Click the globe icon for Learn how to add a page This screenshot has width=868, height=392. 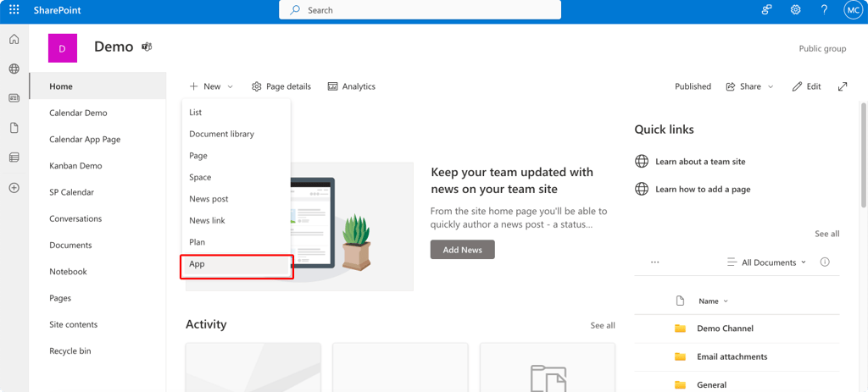click(x=642, y=189)
